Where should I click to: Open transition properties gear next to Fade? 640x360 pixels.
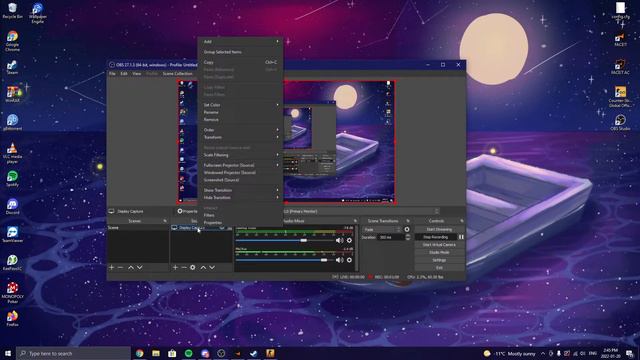407,229
